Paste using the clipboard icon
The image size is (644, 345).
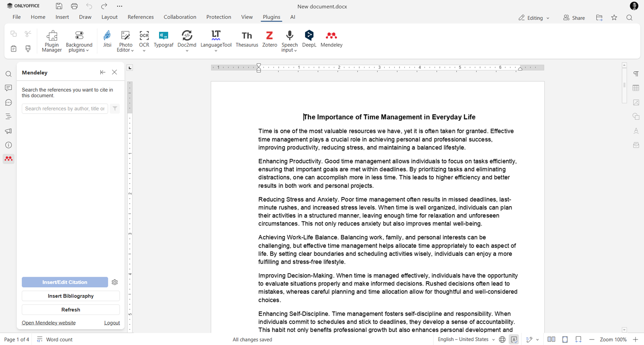(13, 49)
